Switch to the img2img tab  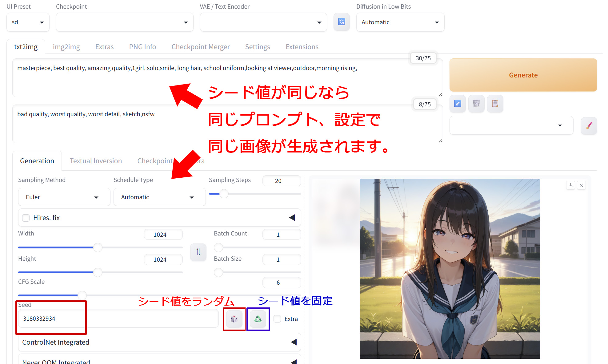click(x=66, y=47)
